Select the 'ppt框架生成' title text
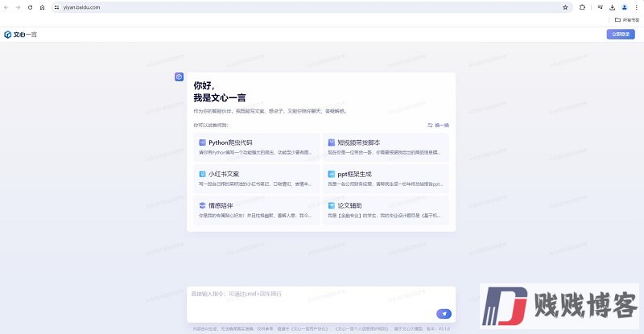Viewport: 644px width, 334px height. 354,174
